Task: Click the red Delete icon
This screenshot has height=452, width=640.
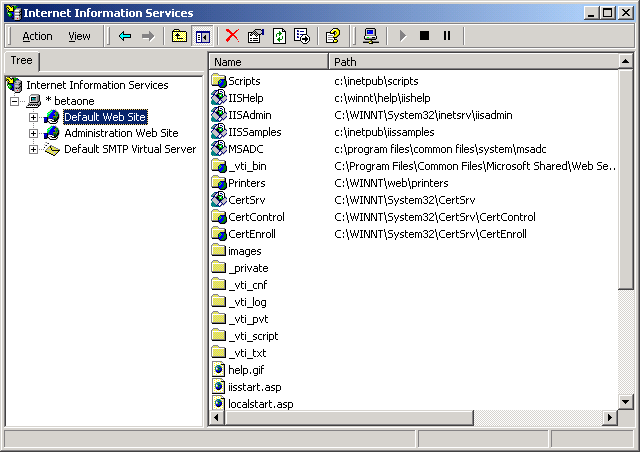Action: tap(233, 36)
